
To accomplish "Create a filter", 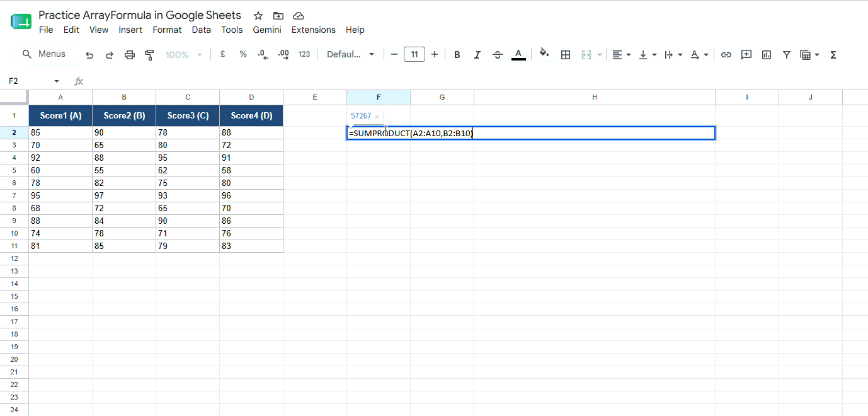I will coord(787,55).
